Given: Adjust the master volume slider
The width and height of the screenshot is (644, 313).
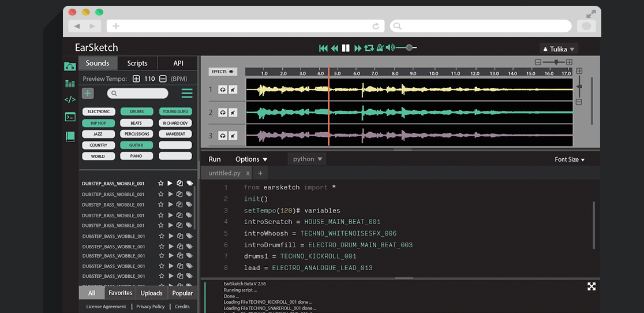Looking at the screenshot, I should click(x=409, y=48).
